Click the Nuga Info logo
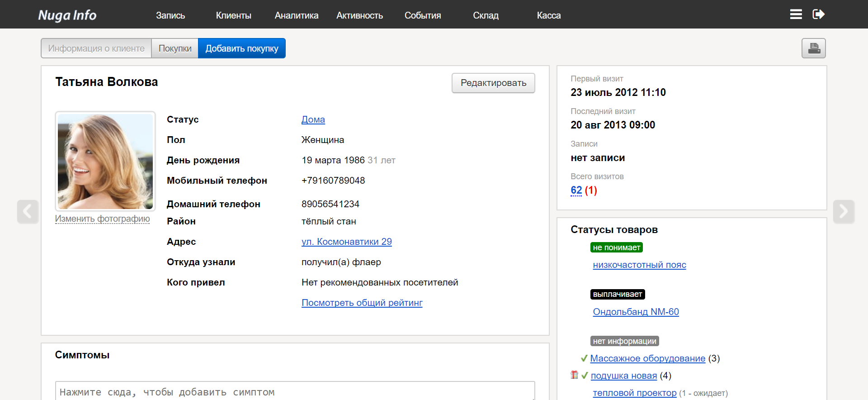Viewport: 868px width, 400px height. click(x=67, y=15)
